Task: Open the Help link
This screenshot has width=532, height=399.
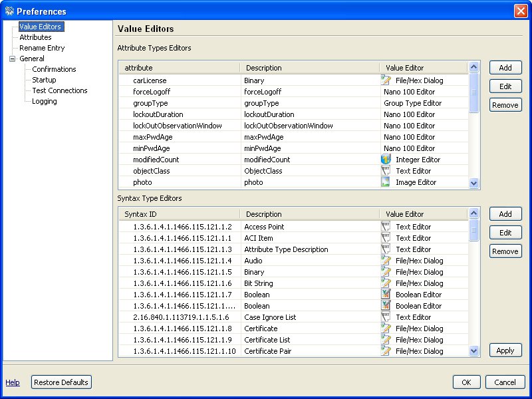Action: [x=13, y=382]
